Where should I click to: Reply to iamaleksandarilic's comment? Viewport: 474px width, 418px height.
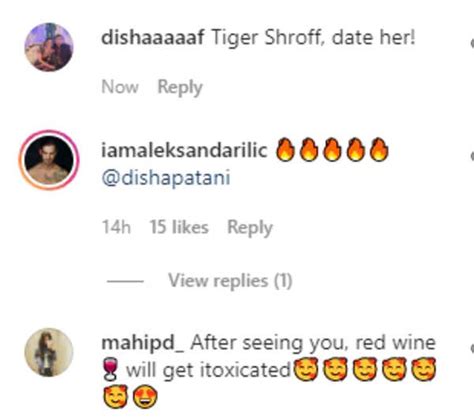pyautogui.click(x=250, y=228)
